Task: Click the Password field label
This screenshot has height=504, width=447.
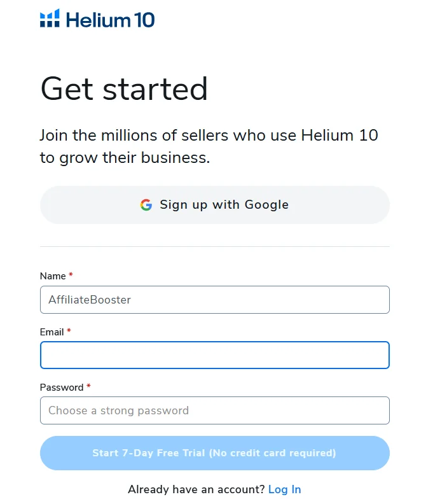Action: (x=62, y=388)
